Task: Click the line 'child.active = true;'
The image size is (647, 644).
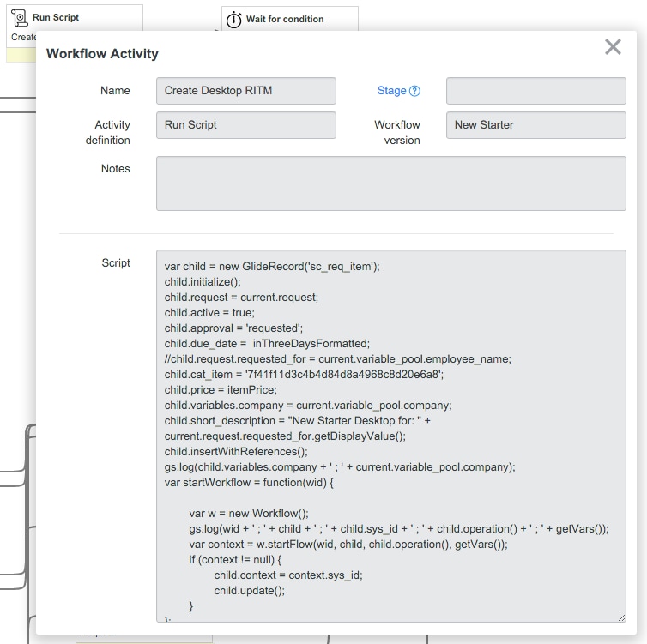Action: [209, 313]
